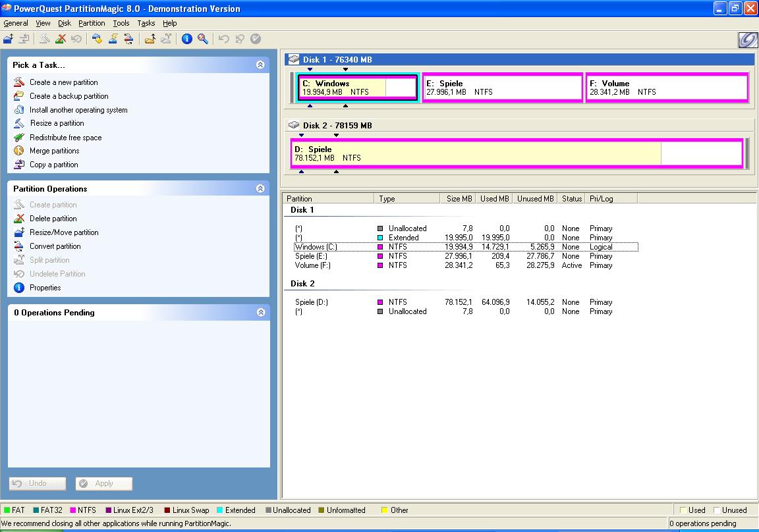Viewport: 759px width, 532px height.
Task: Click the PowerQuest swirl logo icon at the toolbar's end
Action: coord(747,40)
